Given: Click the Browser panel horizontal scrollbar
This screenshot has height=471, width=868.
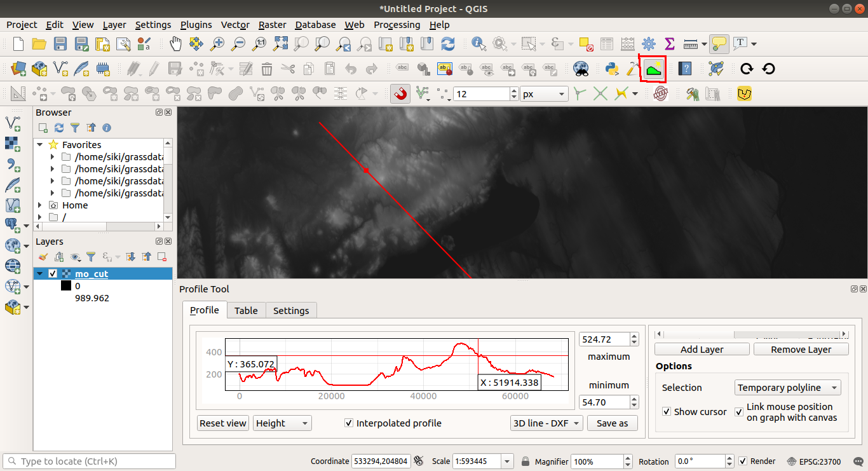Looking at the screenshot, I should [x=99, y=226].
